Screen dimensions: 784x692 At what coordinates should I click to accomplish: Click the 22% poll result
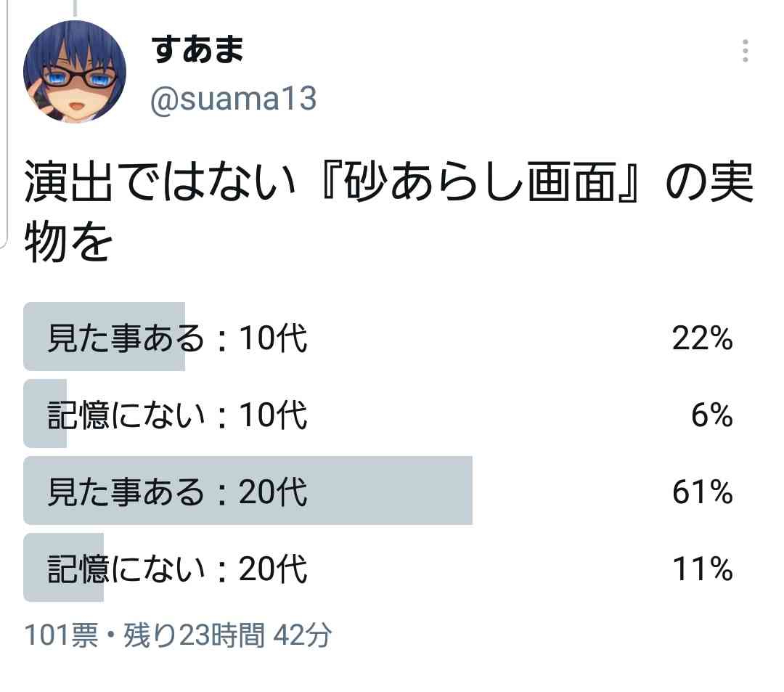pos(703,338)
